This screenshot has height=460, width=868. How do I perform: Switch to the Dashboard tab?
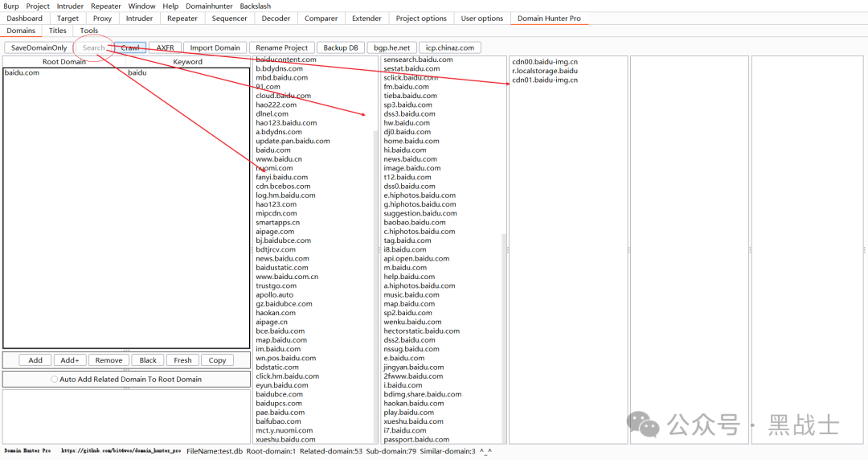pos(24,18)
